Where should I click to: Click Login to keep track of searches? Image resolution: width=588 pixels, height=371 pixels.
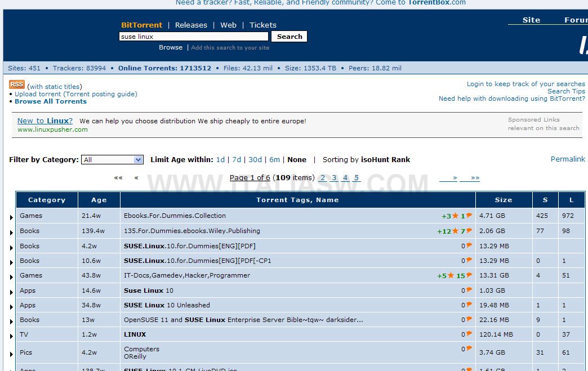coord(525,84)
